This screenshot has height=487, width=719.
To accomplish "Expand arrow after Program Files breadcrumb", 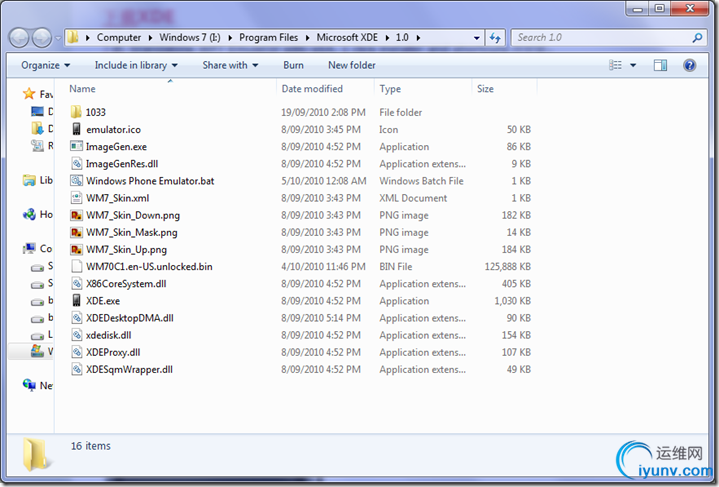I will (x=307, y=38).
